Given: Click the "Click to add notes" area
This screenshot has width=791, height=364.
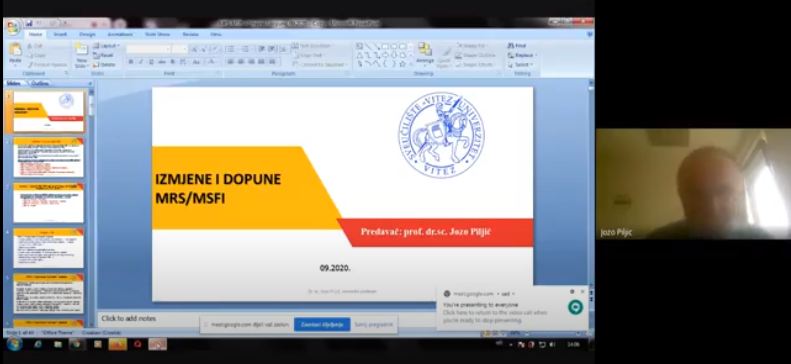Looking at the screenshot, I should click(128, 319).
